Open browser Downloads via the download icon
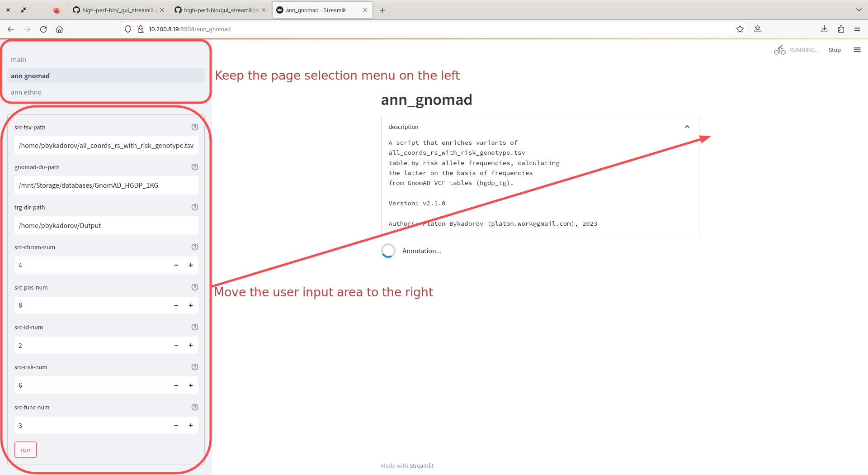The width and height of the screenshot is (868, 475). tap(824, 29)
